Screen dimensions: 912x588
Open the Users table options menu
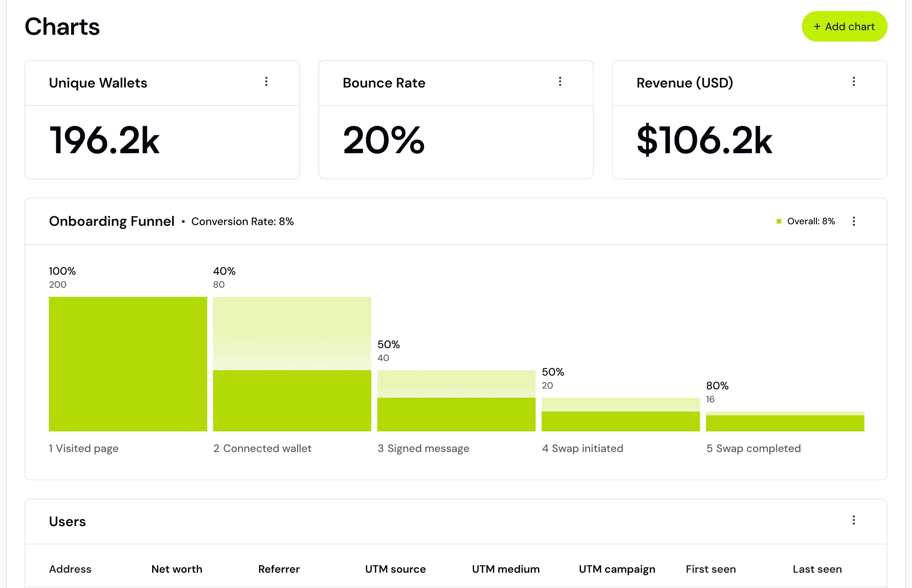854,520
